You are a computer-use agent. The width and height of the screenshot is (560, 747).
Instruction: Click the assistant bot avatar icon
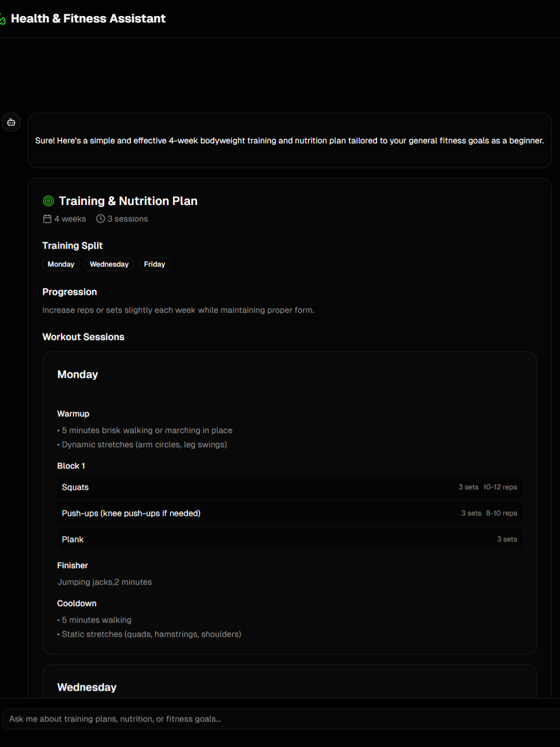pyautogui.click(x=11, y=122)
